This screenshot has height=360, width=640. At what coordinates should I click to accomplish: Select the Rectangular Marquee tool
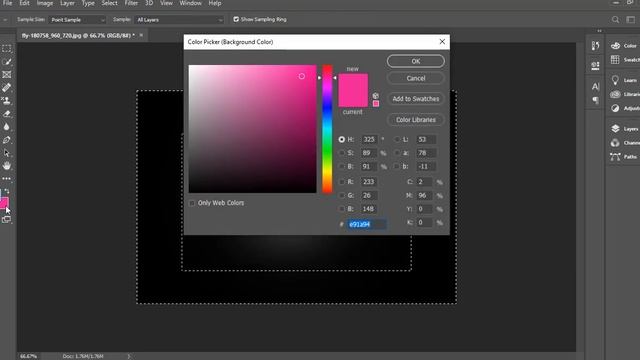(x=7, y=49)
